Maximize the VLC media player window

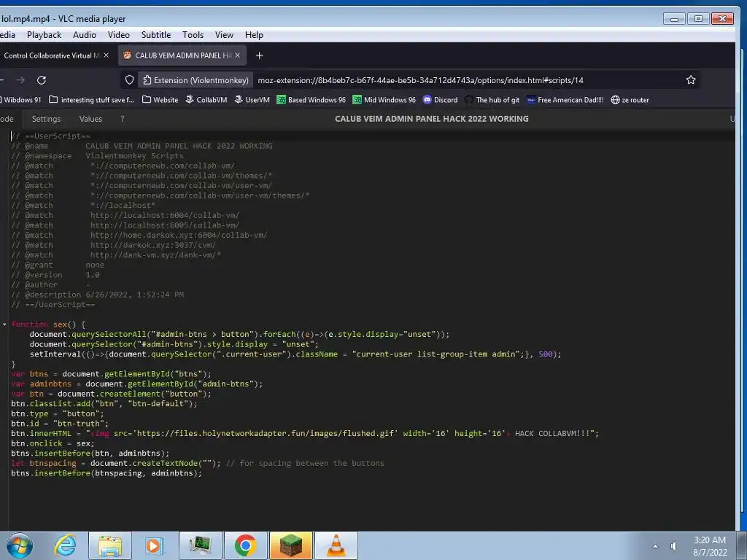[x=698, y=18]
